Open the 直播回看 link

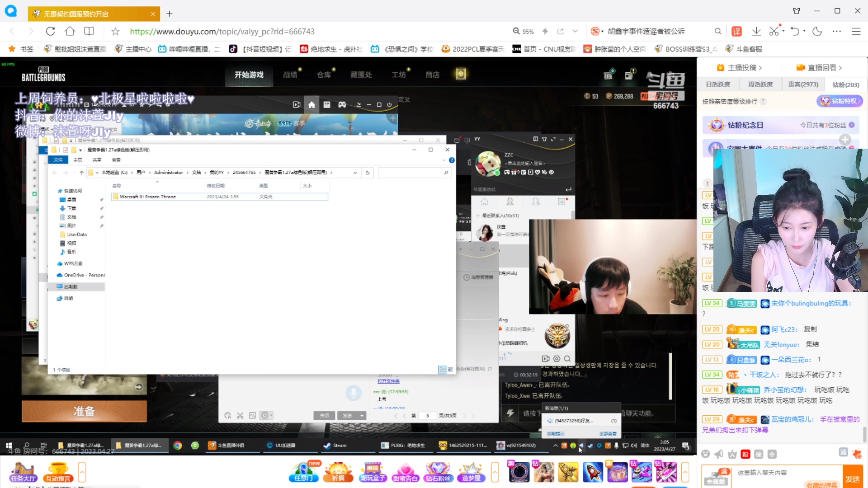pos(819,68)
